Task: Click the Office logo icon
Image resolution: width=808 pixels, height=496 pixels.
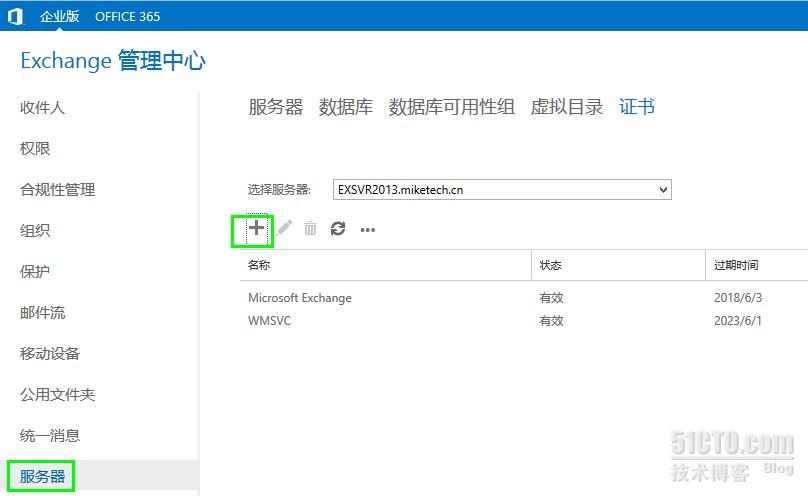Action: tap(15, 16)
